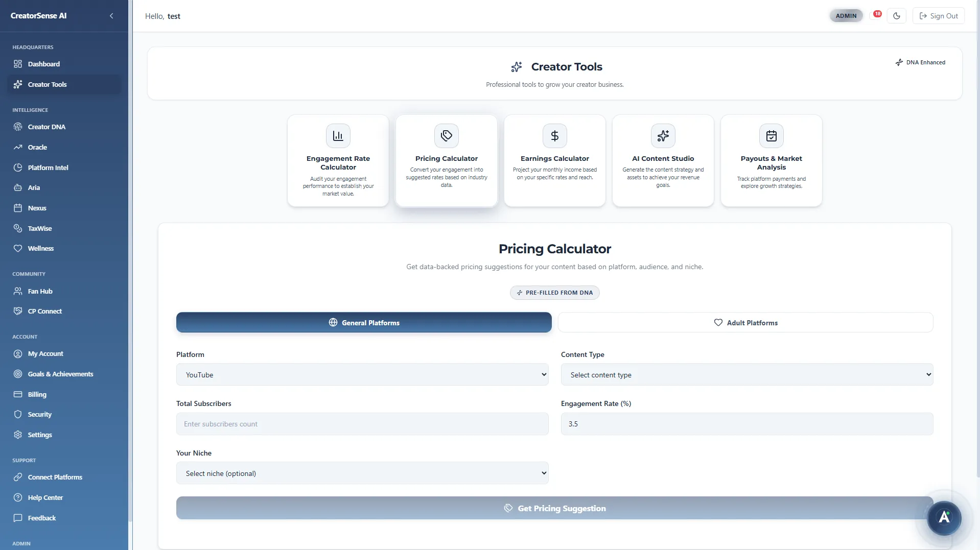Toggle the DNA Enhanced indicator
This screenshot has width=980, height=550.
coord(920,62)
